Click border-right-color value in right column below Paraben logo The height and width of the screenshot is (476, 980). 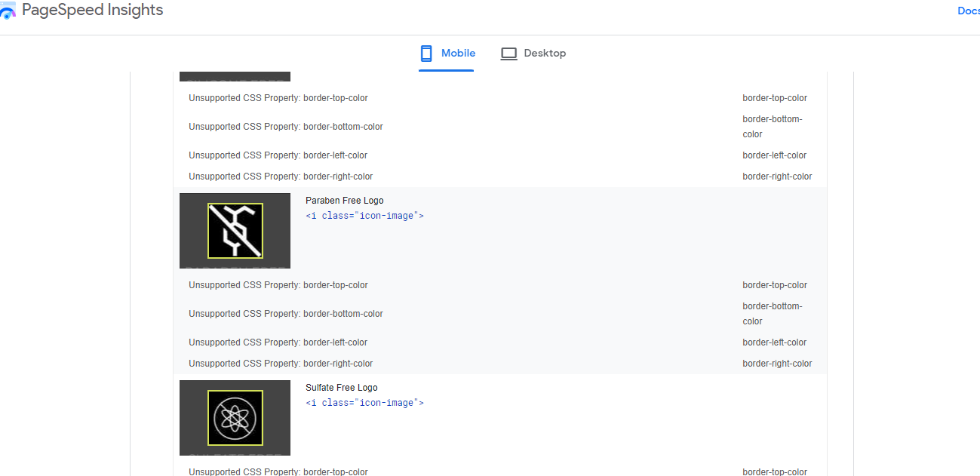click(x=777, y=364)
